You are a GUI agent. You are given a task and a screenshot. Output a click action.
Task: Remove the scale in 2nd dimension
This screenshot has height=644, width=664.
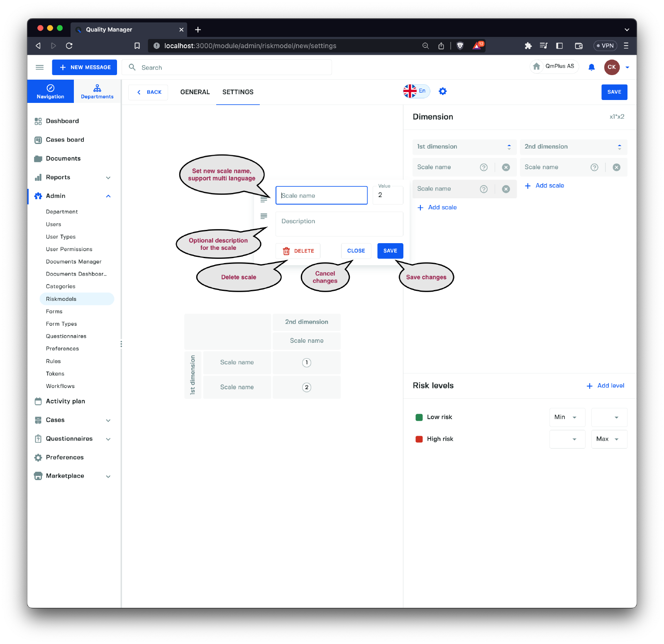tap(617, 167)
